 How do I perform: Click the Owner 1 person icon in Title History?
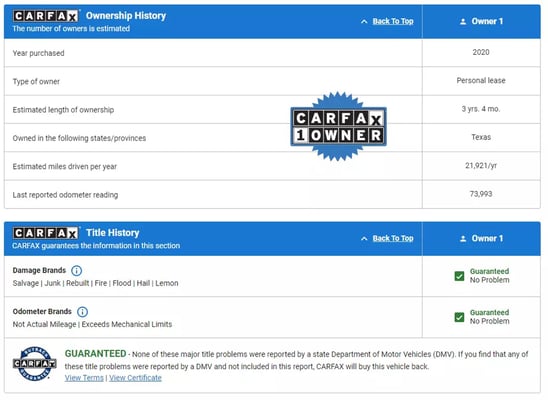(463, 239)
